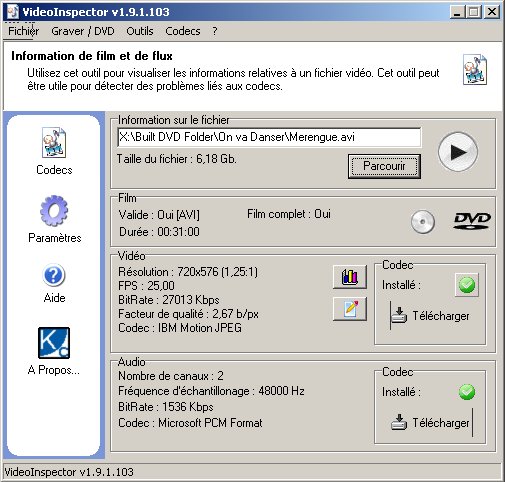Click video codec installed green checkmark
Screen dimensions: 505x482
click(467, 285)
